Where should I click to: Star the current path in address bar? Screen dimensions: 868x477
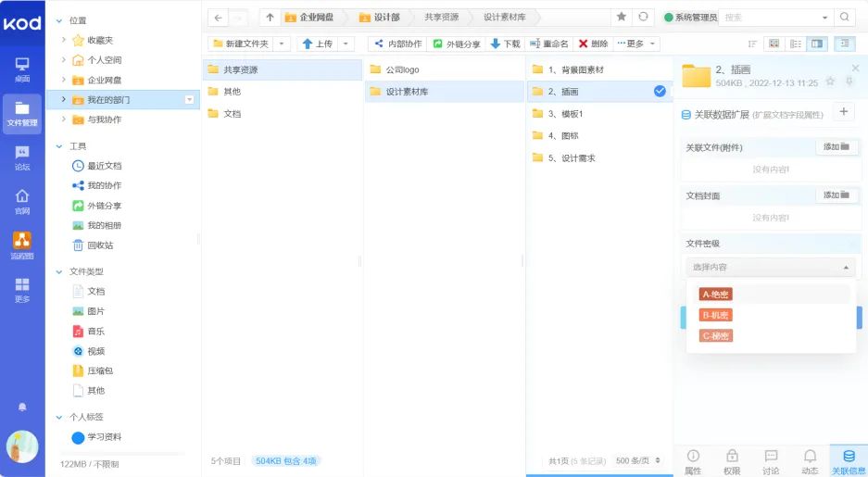pos(621,17)
